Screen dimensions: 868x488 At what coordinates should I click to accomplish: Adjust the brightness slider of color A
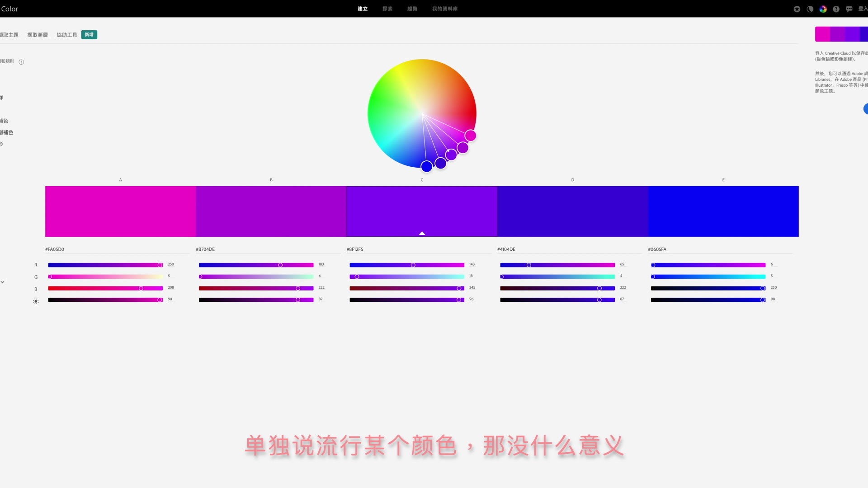(105, 300)
